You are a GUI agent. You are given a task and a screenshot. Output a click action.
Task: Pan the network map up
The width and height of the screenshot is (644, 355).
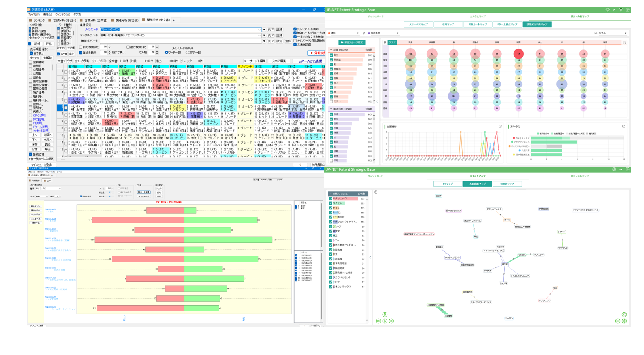click(x=385, y=315)
